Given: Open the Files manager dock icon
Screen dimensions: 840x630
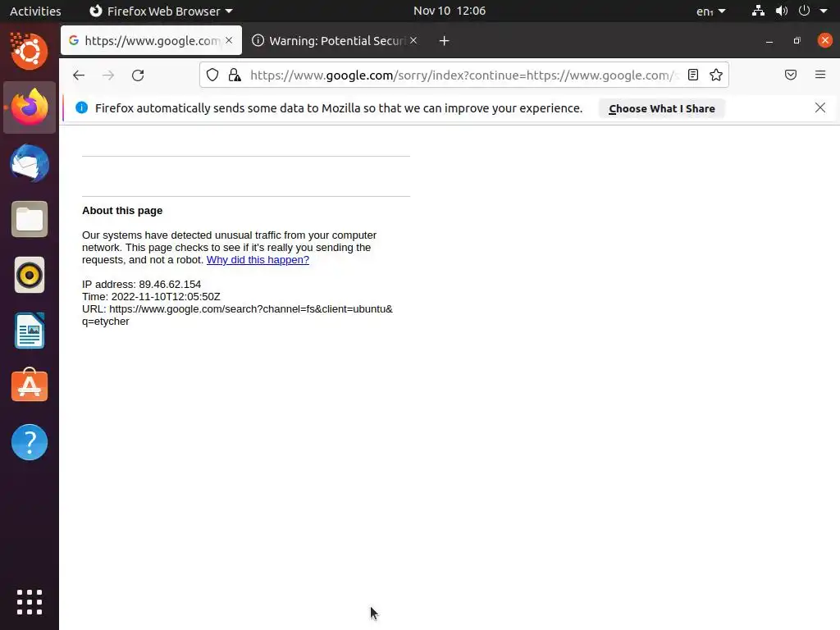Looking at the screenshot, I should click(30, 219).
